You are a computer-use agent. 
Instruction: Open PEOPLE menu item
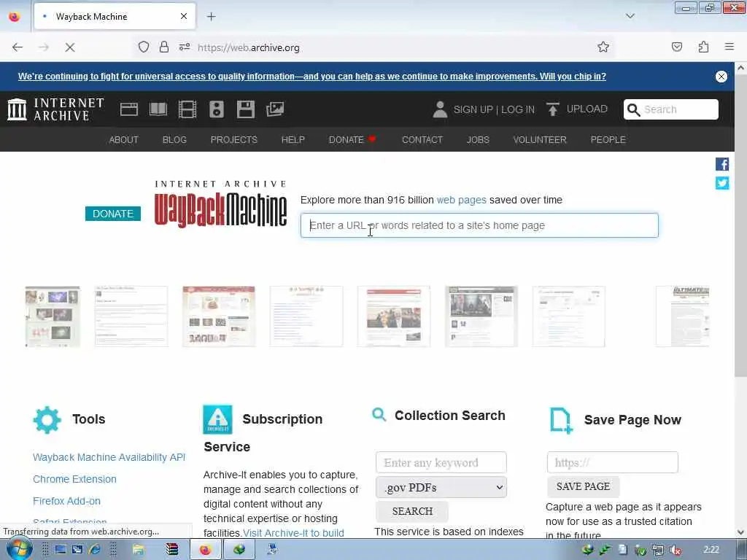608,139
